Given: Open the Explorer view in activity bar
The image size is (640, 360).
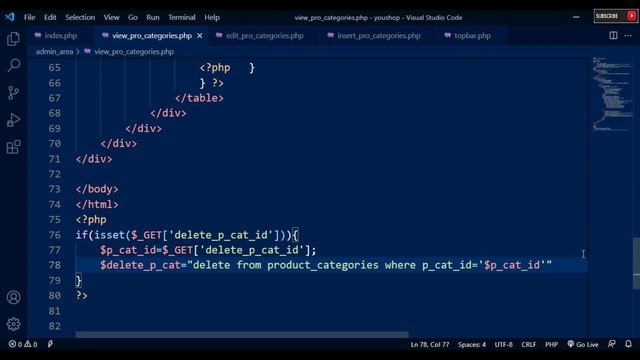Looking at the screenshot, I should [x=13, y=39].
